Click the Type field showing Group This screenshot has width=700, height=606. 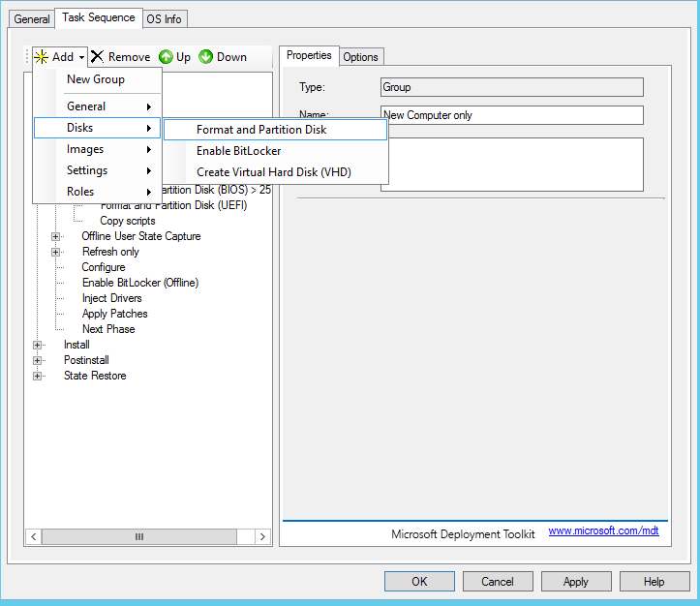pyautogui.click(x=512, y=87)
